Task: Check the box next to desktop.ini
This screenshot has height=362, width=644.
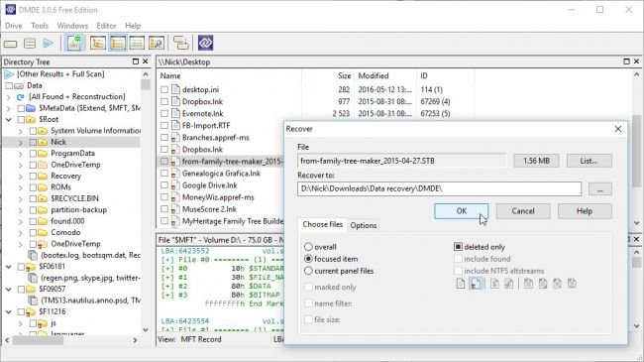Action: coord(164,89)
